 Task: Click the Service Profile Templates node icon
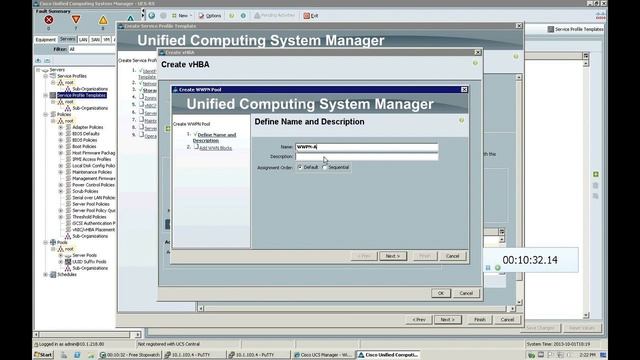(x=53, y=95)
